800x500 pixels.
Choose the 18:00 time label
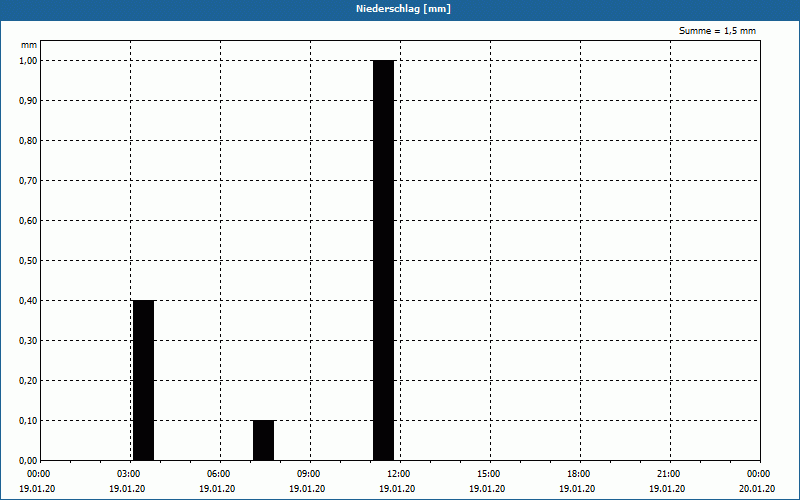[x=580, y=474]
